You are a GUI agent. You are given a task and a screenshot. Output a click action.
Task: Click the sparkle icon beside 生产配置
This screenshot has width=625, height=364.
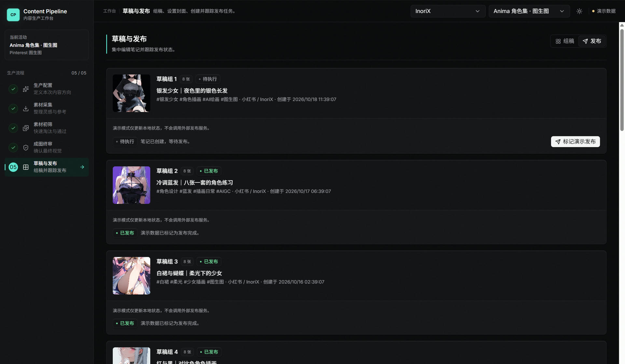[x=26, y=89]
